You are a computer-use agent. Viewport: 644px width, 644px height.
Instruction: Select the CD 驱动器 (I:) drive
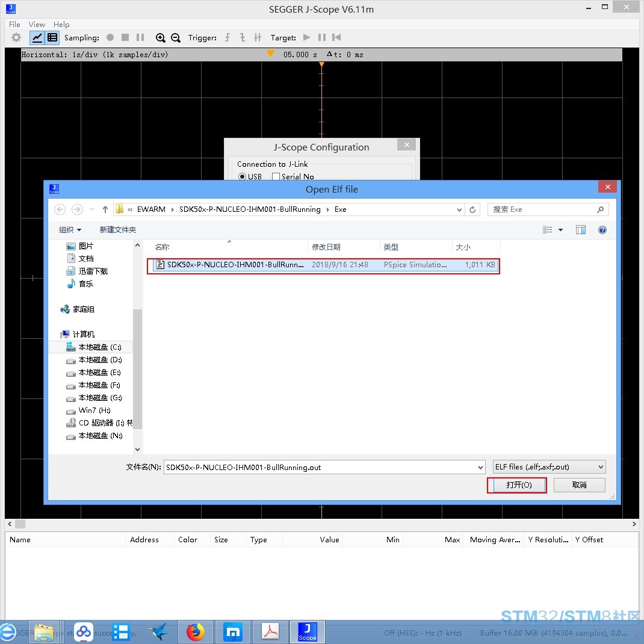99,424
